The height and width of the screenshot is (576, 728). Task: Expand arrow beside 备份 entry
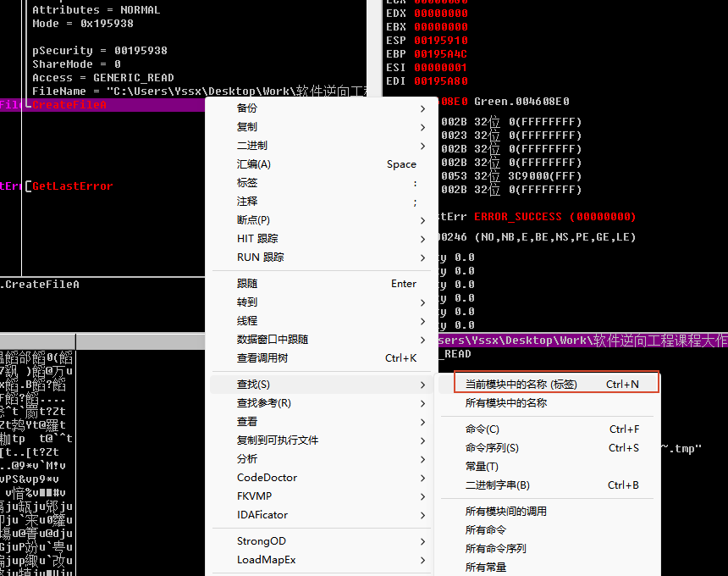[x=422, y=108]
